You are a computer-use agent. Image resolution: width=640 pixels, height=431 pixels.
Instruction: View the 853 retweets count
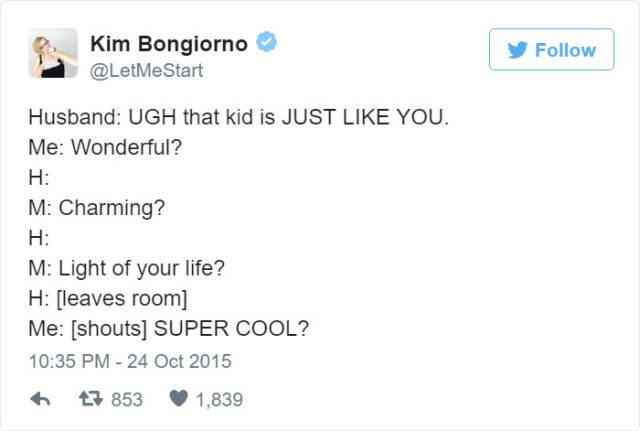pos(127,399)
